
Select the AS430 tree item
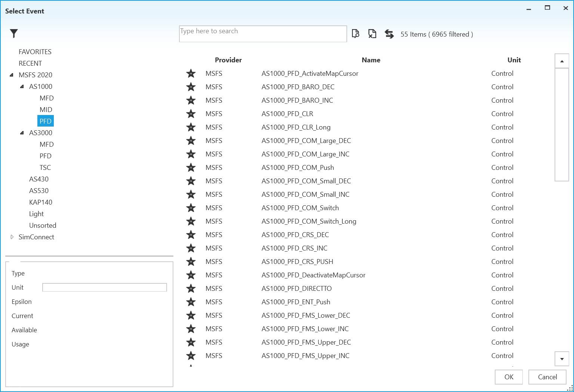click(39, 179)
